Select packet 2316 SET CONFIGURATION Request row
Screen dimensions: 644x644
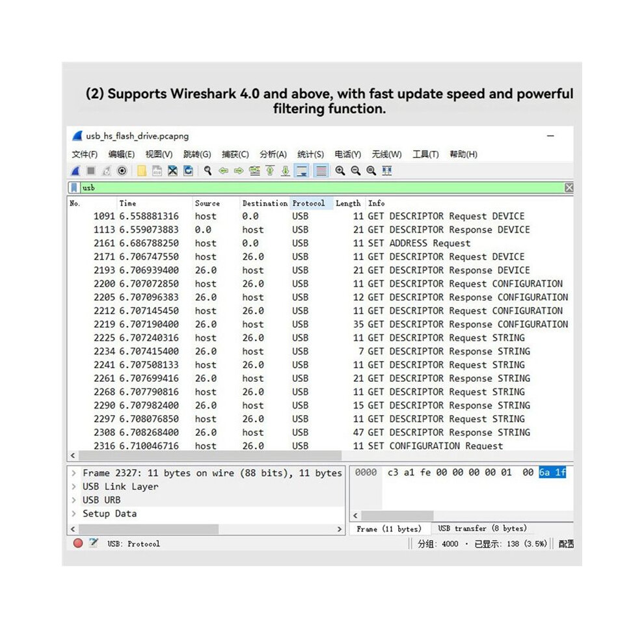(x=320, y=446)
